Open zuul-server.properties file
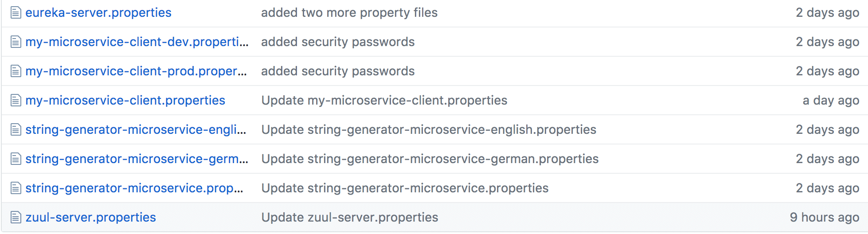 click(91, 218)
